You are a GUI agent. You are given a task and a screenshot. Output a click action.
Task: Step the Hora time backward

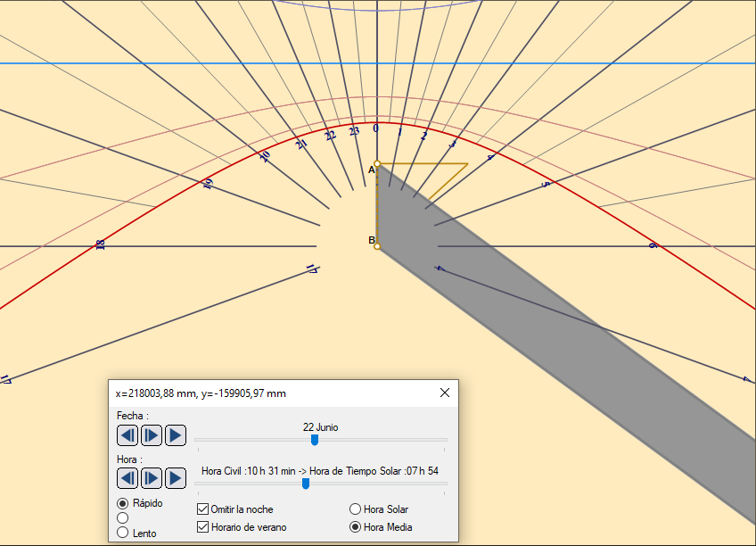127,478
